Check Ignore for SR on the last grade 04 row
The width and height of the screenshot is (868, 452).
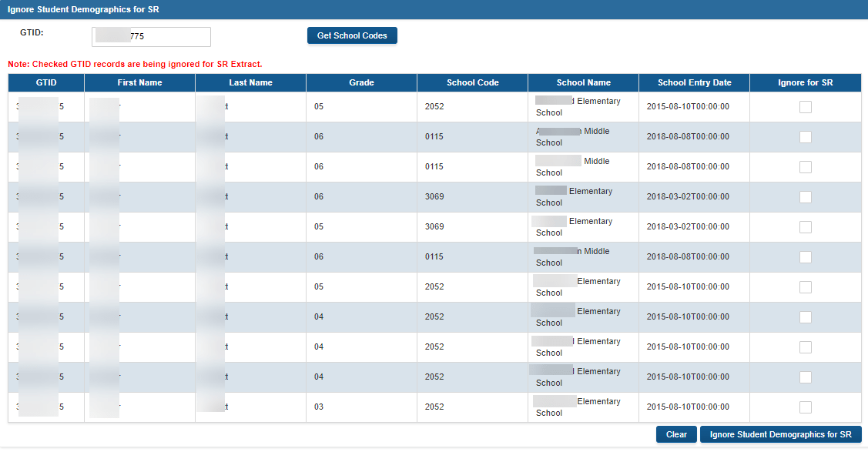click(805, 377)
